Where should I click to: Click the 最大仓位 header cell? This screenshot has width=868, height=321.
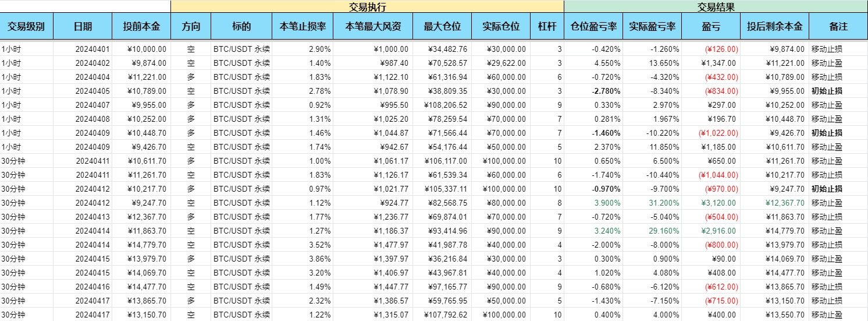(x=442, y=27)
